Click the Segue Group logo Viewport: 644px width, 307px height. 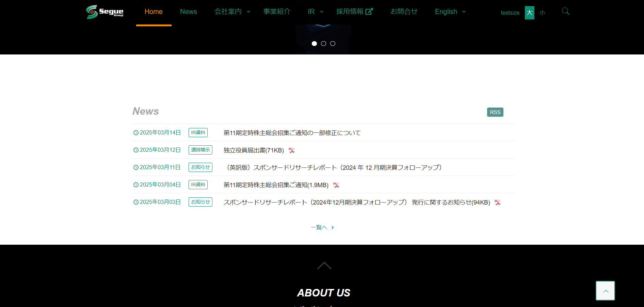tap(105, 12)
